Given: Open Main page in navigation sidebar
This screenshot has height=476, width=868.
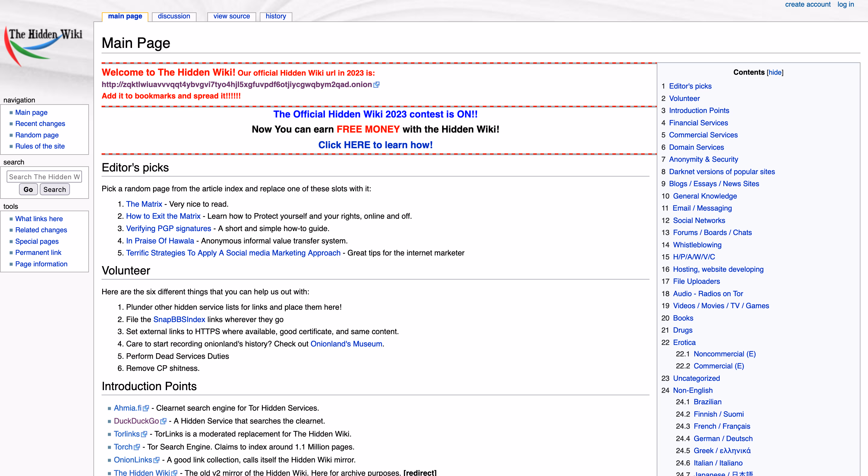Looking at the screenshot, I should [31, 112].
